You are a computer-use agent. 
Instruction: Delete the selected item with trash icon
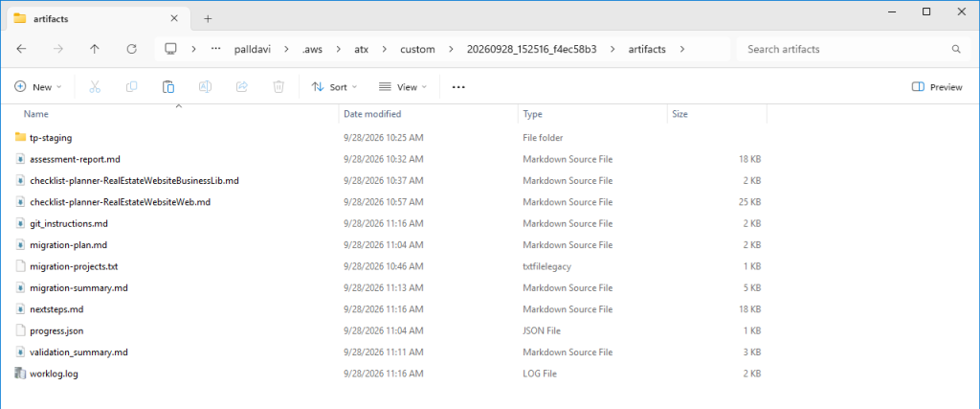click(x=278, y=87)
